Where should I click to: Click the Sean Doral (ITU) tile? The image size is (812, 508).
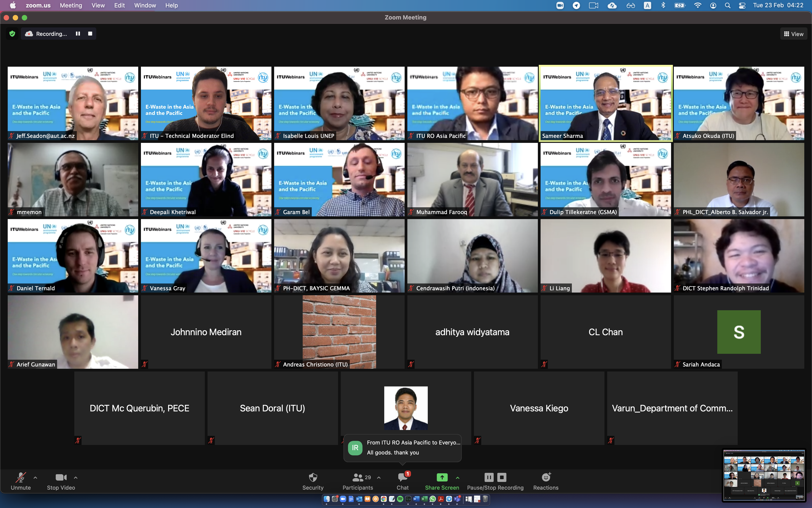click(273, 408)
